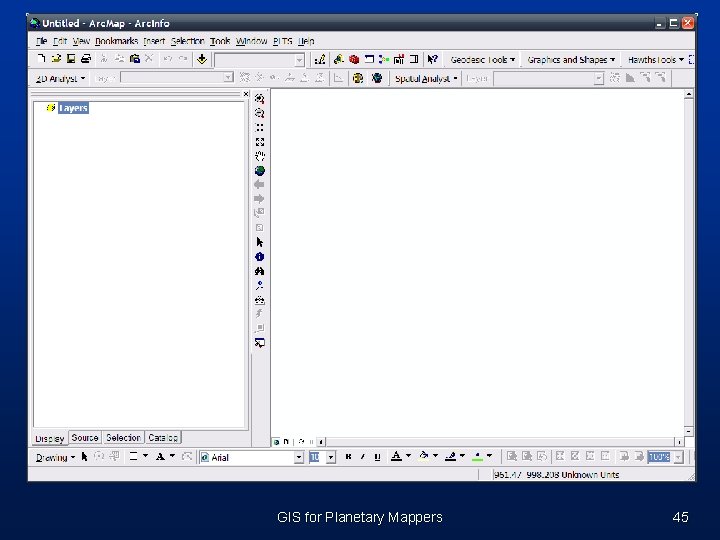Select the Identify tool
Screen dimensions: 720x540
(259, 257)
